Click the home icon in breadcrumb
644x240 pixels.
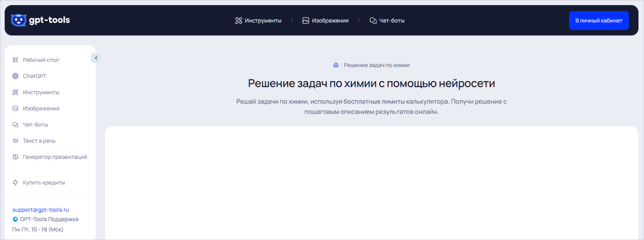(336, 65)
